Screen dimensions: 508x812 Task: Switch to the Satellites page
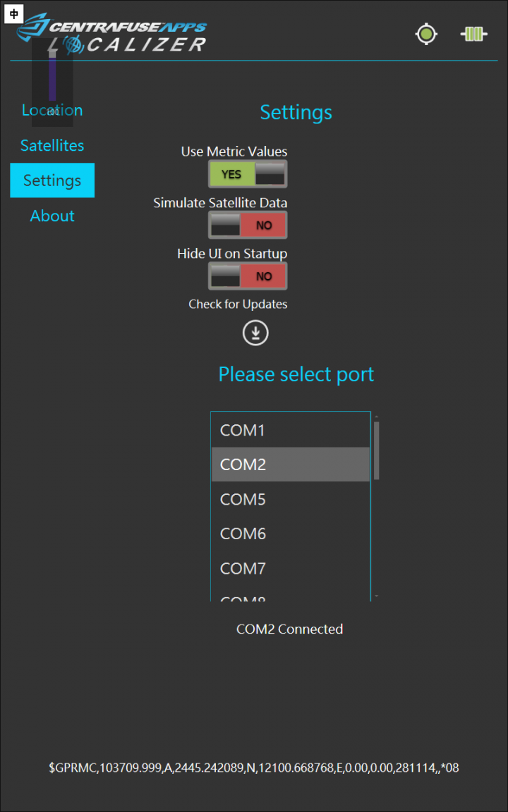52,145
